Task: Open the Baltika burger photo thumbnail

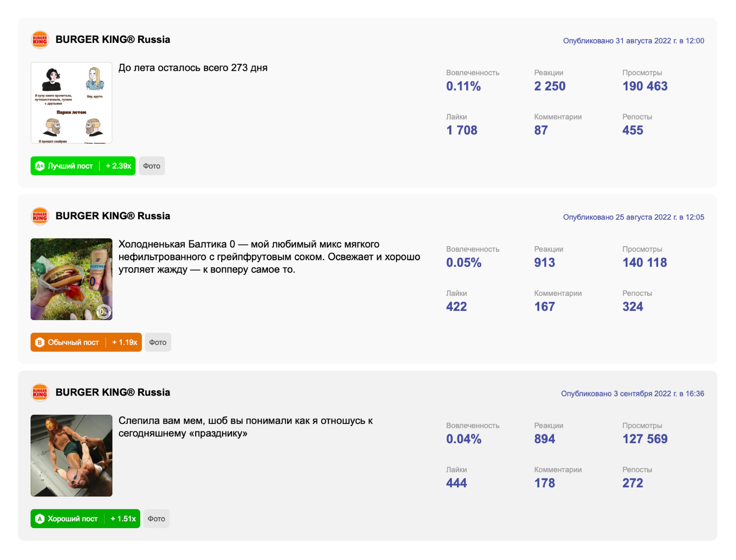Action: point(71,279)
